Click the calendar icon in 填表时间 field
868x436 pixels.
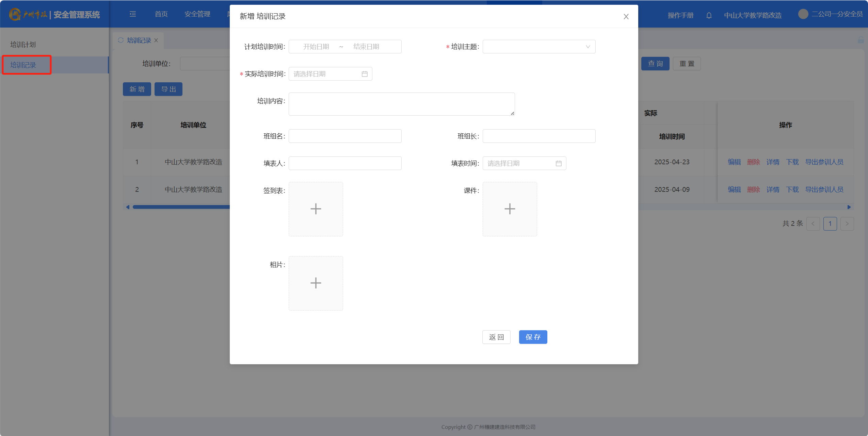point(558,163)
